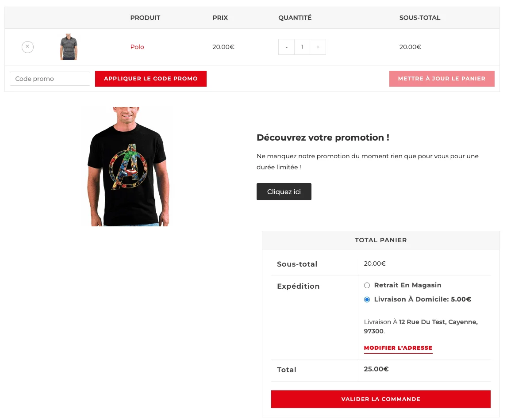
Task: Open the Polo product link
Action: tap(137, 47)
